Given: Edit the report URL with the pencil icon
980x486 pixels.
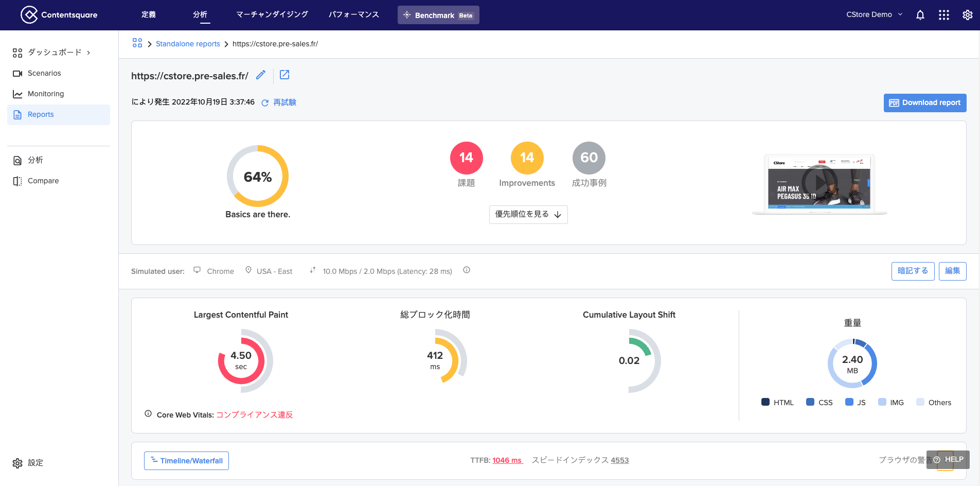Looking at the screenshot, I should click(x=260, y=75).
